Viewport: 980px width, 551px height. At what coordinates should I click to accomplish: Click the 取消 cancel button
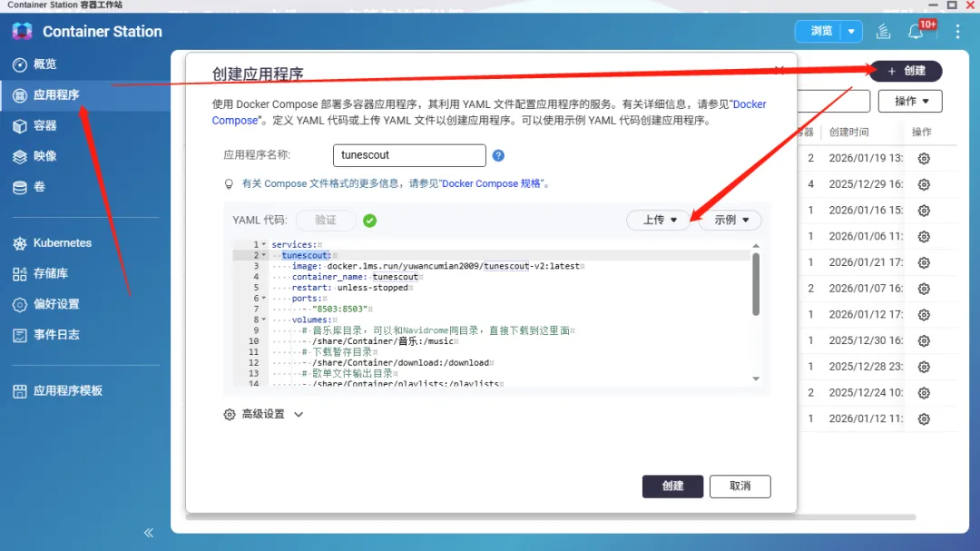click(x=740, y=486)
